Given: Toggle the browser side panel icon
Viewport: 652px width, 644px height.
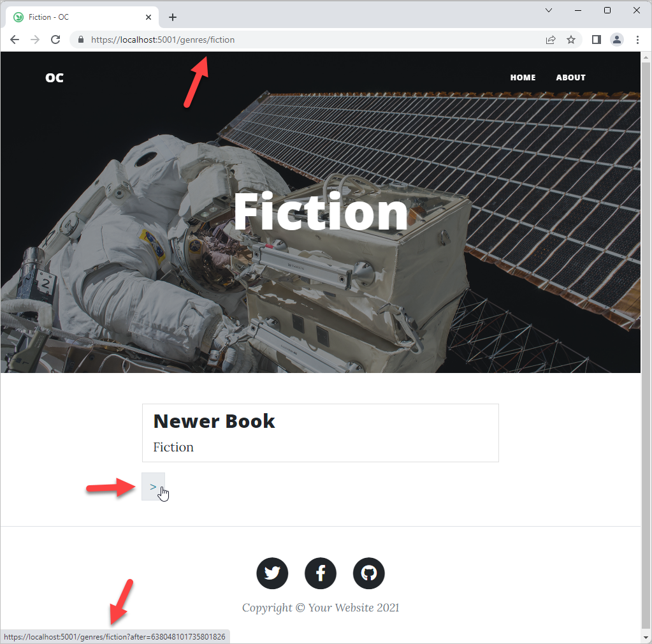Looking at the screenshot, I should point(597,40).
